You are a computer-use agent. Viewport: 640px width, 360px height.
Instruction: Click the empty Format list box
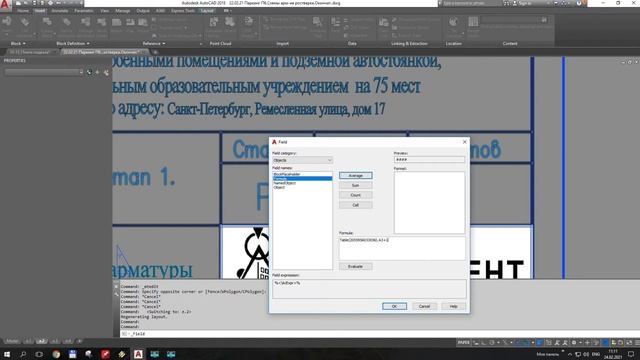click(x=429, y=202)
